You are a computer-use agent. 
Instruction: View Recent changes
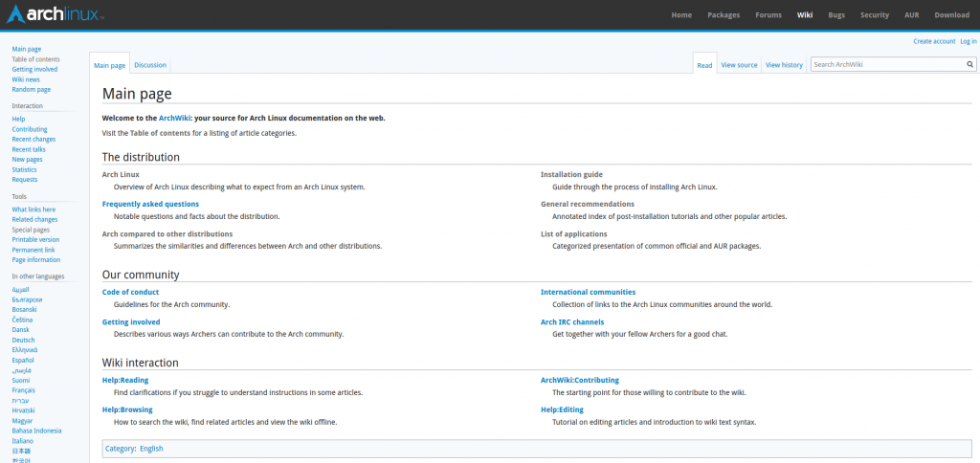tap(33, 140)
